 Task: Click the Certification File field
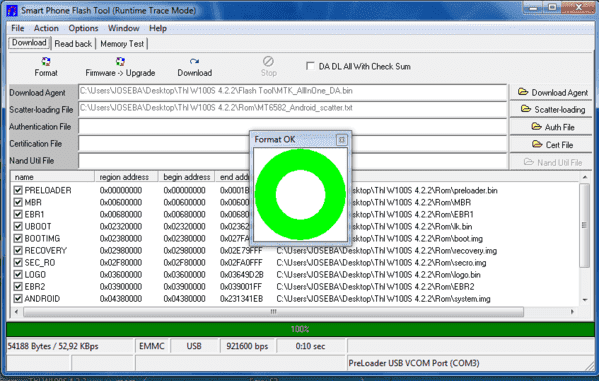(293, 144)
